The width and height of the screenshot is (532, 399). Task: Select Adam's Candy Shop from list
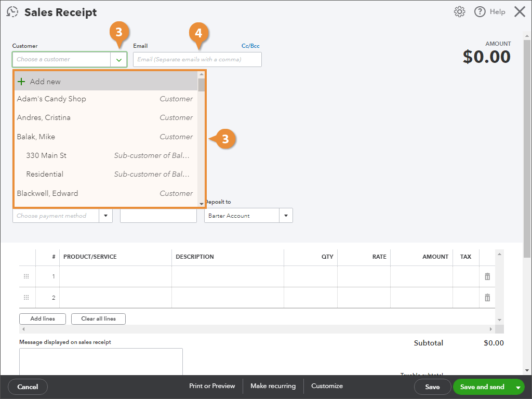51,99
